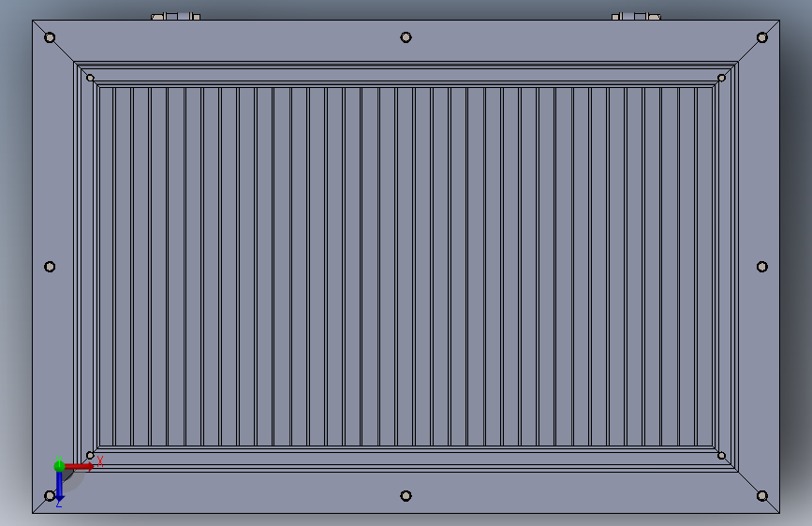
Task: Select the left hinge bracket above the frame
Action: (x=175, y=17)
